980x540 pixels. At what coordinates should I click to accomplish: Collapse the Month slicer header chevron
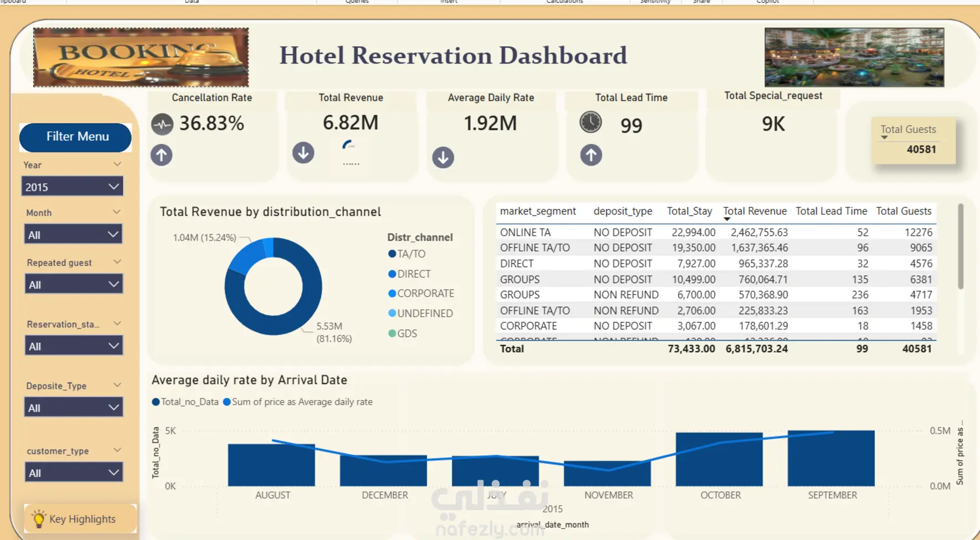coord(117,212)
